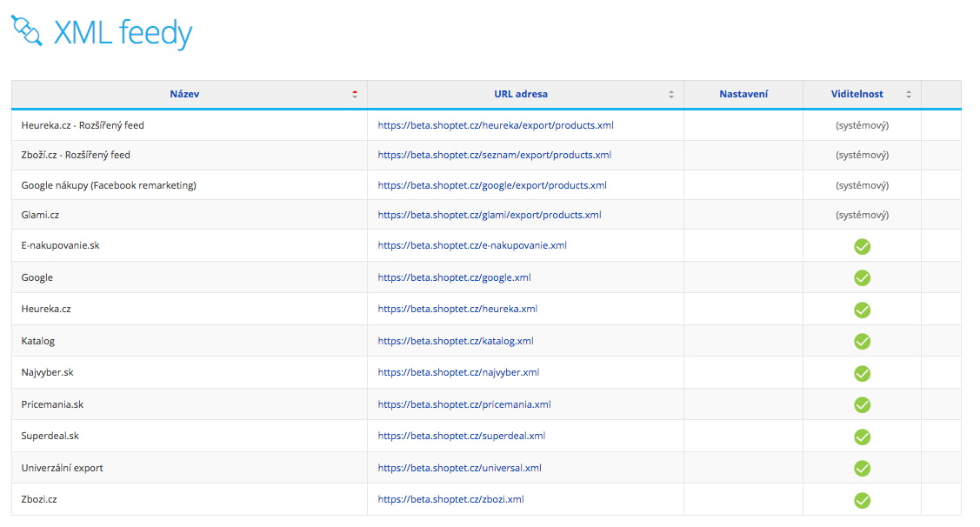The height and width of the screenshot is (527, 980).
Task: Open the google.xml feed link
Action: pos(455,277)
